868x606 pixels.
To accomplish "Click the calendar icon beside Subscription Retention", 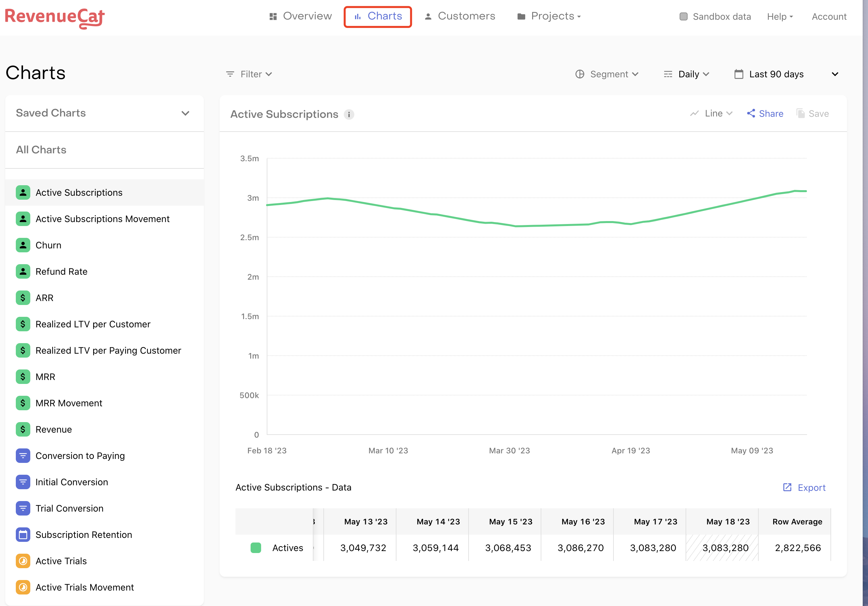I will coord(23,535).
